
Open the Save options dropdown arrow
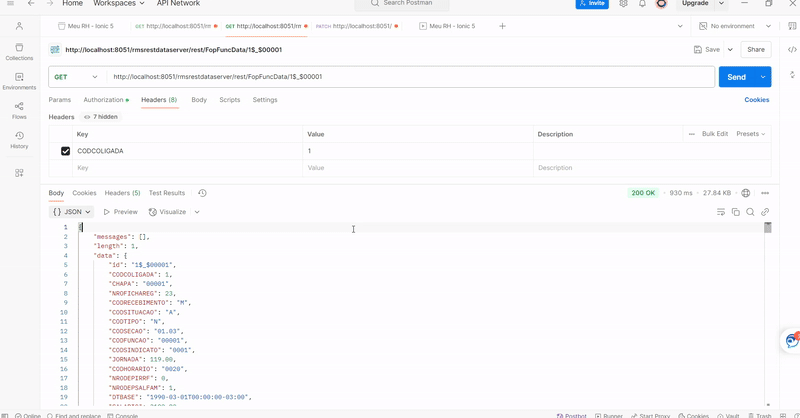coord(730,50)
